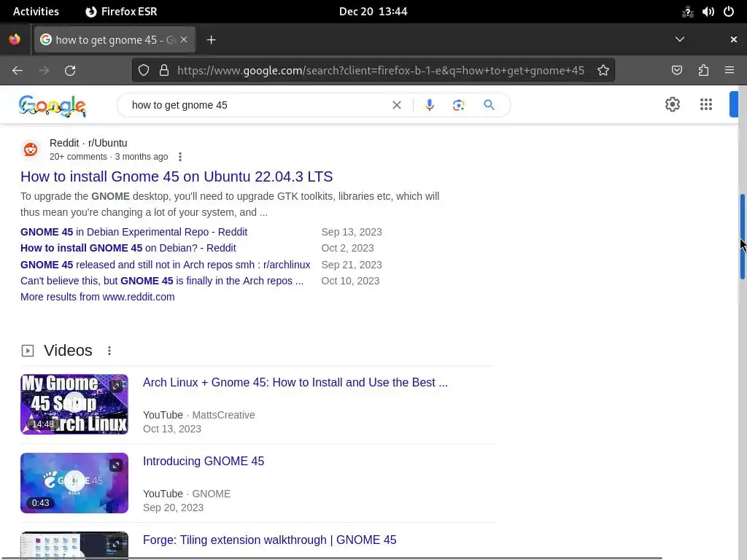Image resolution: width=747 pixels, height=560 pixels.
Task: Close the 'how to get gnome 45' tab
Action: [184, 39]
